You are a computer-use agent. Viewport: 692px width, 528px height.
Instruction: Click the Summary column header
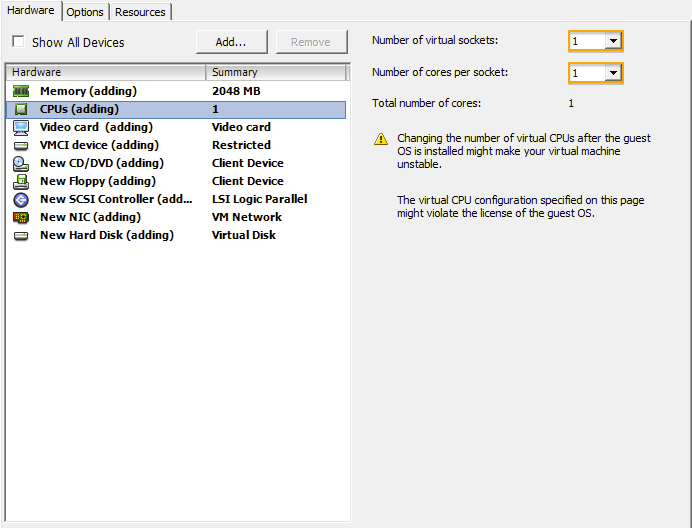click(275, 72)
